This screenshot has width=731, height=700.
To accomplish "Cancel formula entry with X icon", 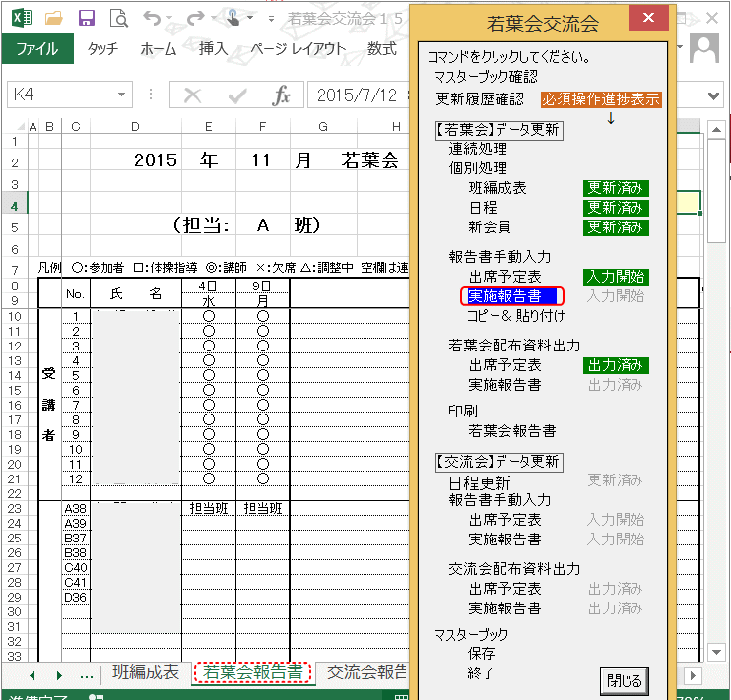I will coord(192,95).
